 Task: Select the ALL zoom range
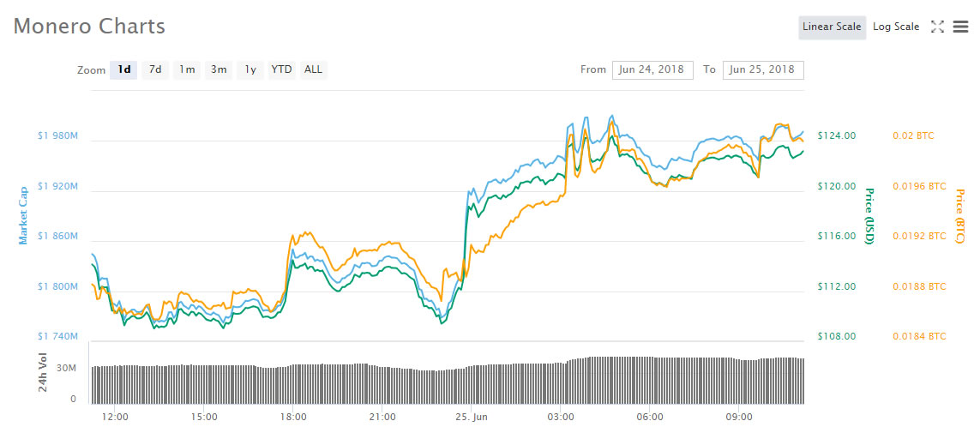pyautogui.click(x=313, y=69)
